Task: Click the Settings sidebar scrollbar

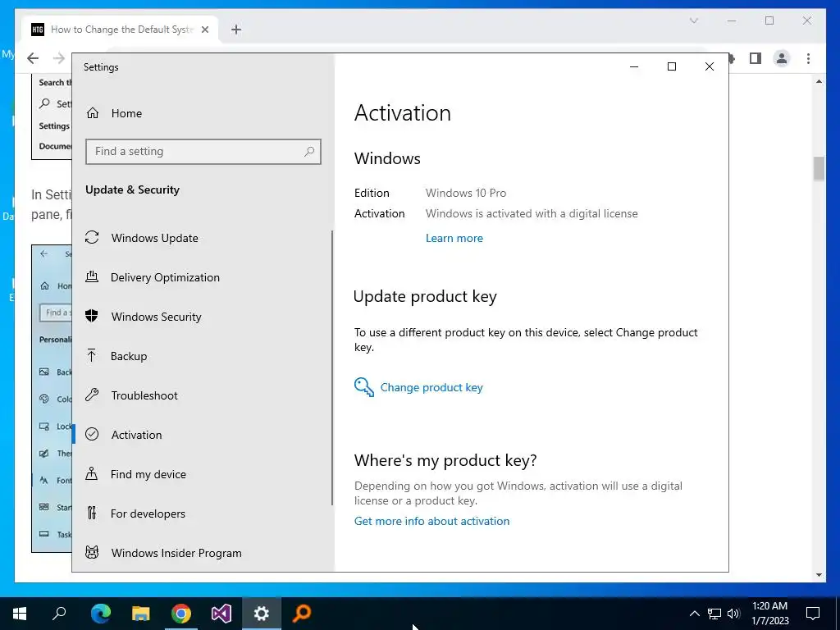Action: (332, 367)
